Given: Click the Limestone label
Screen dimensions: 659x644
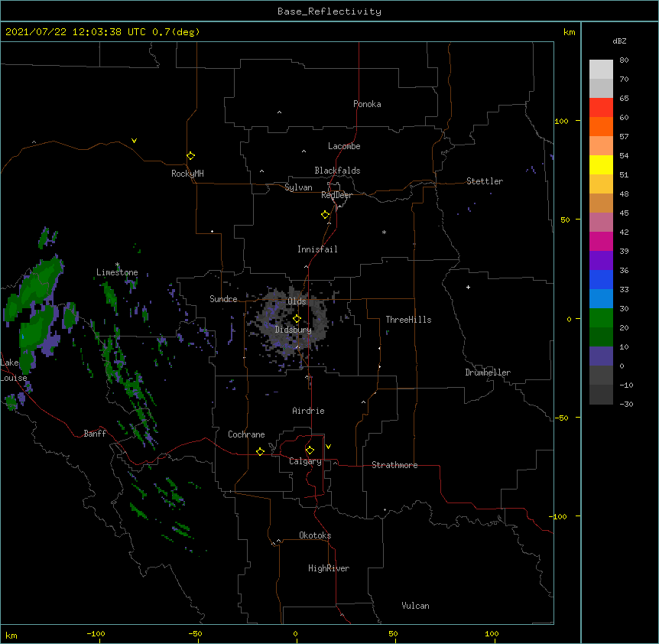Looking at the screenshot, I should (117, 272).
